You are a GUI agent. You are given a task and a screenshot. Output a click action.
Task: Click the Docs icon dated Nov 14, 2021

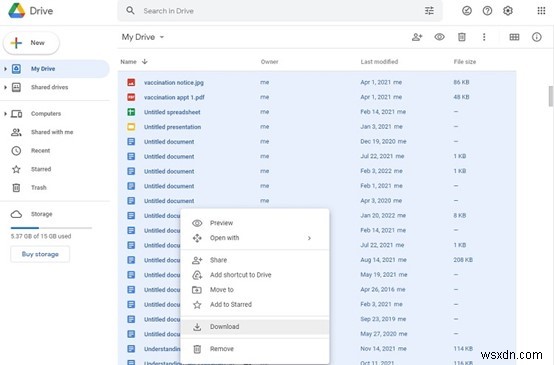click(x=131, y=349)
